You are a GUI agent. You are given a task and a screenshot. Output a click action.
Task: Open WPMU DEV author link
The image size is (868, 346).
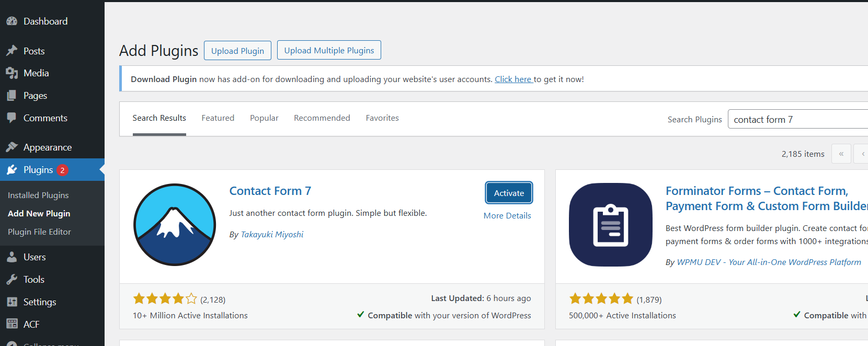769,262
